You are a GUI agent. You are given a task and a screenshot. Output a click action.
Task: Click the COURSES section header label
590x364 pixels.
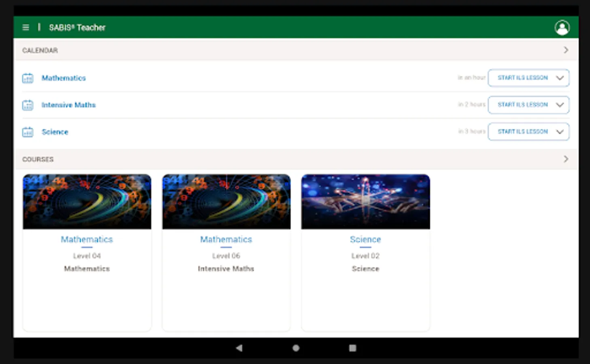pyautogui.click(x=38, y=159)
